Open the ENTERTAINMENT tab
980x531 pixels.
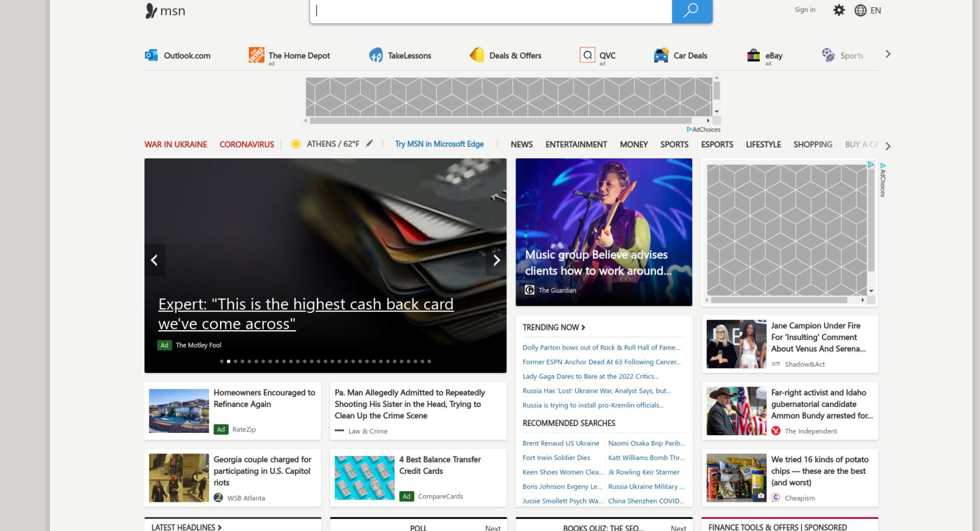tap(576, 144)
